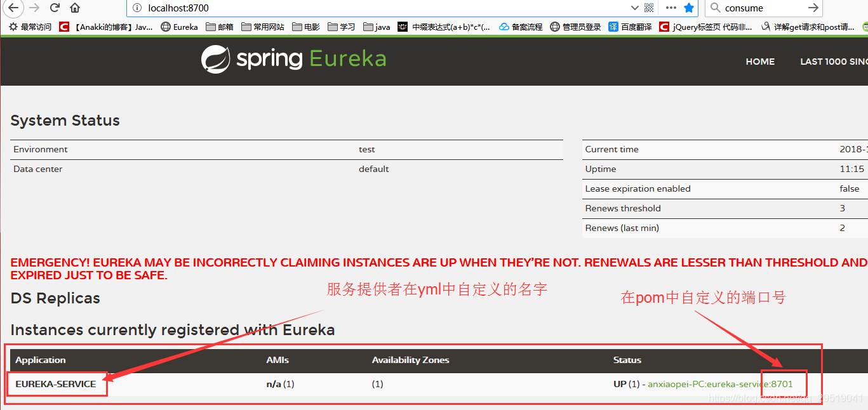Viewport: 868px width, 410px height.
Task: Open the browser home page
Action: pyautogui.click(x=75, y=8)
